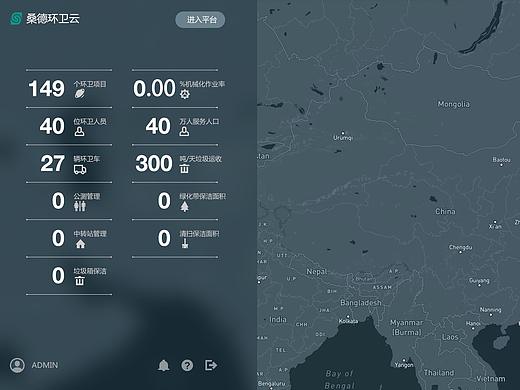Click the logout exit icon
Screen dimensions: 520x390
(211, 365)
